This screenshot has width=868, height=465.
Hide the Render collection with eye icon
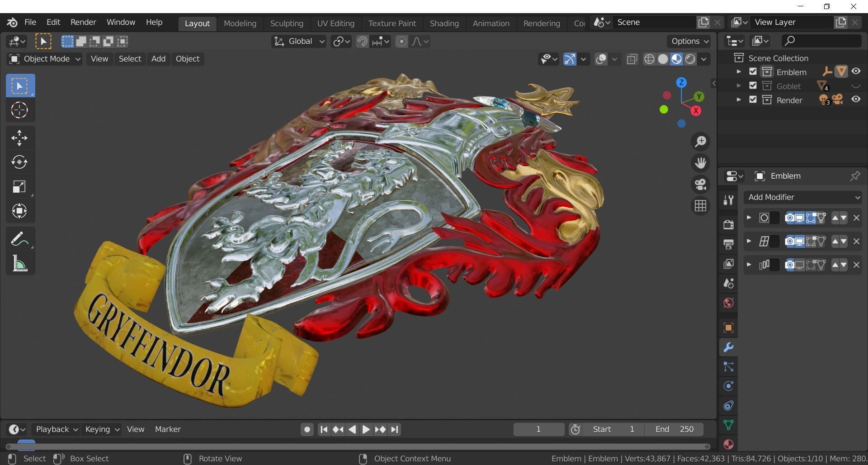(x=856, y=100)
